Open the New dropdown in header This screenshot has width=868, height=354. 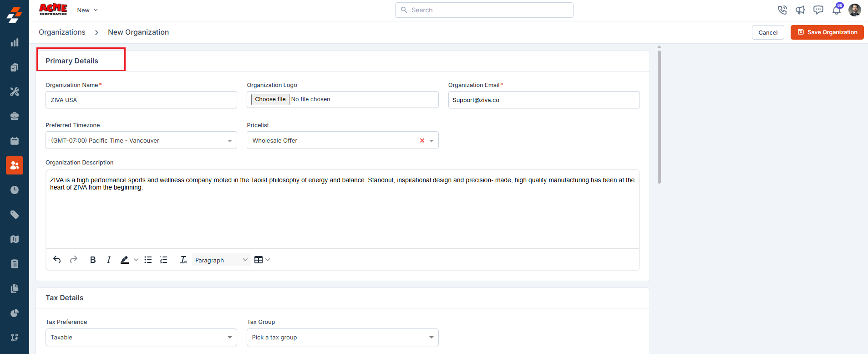click(x=87, y=10)
